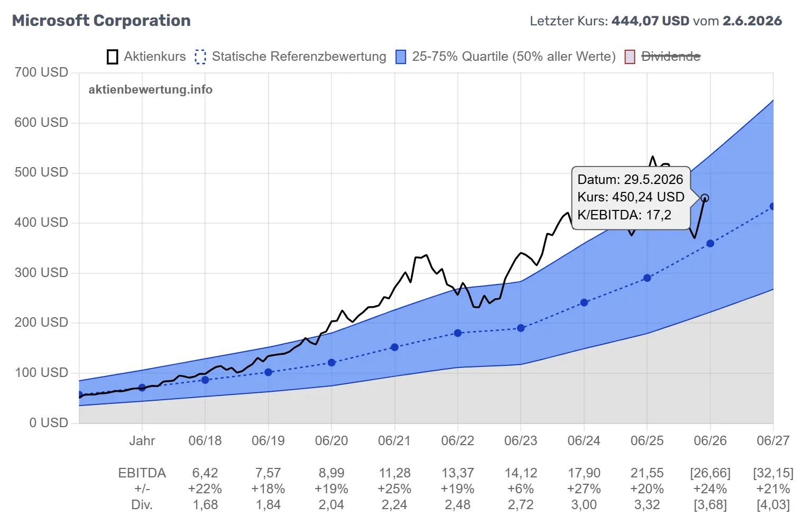Click the EBITDA value 8,99
Image resolution: width=812 pixels, height=525 pixels.
click(x=331, y=473)
